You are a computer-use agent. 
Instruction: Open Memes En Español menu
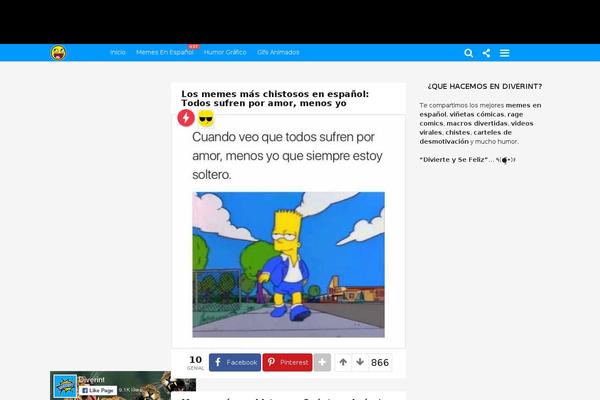click(165, 52)
